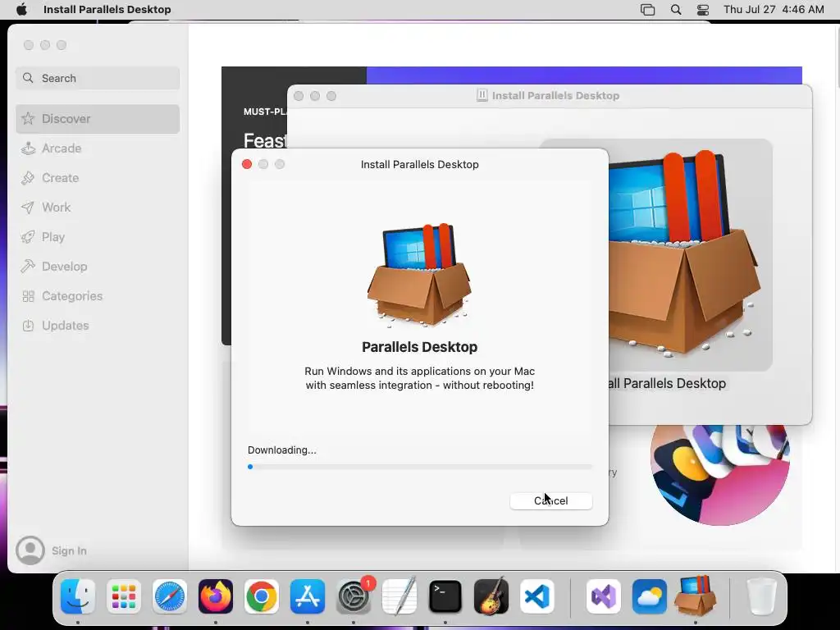Select Discover in App Store sidebar

(x=98, y=119)
